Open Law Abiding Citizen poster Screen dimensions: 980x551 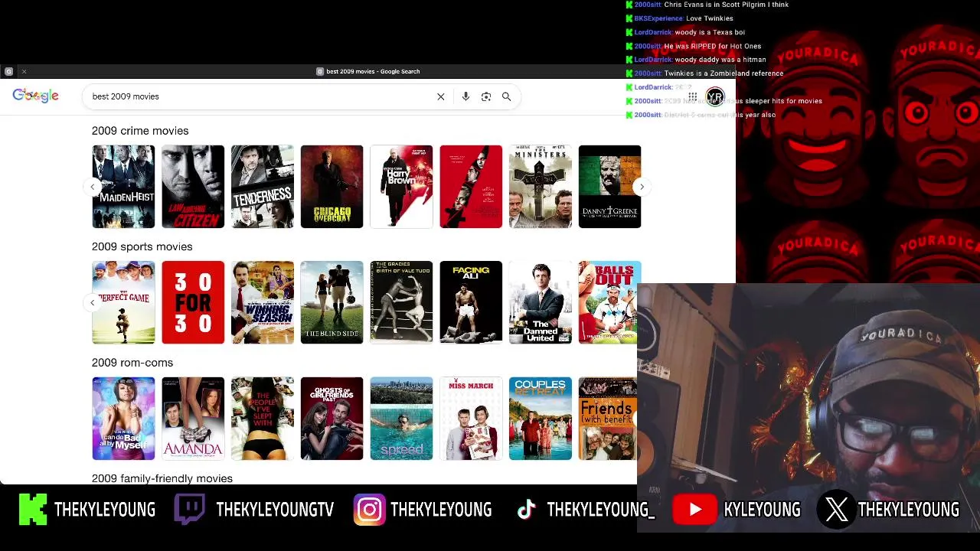click(x=193, y=187)
